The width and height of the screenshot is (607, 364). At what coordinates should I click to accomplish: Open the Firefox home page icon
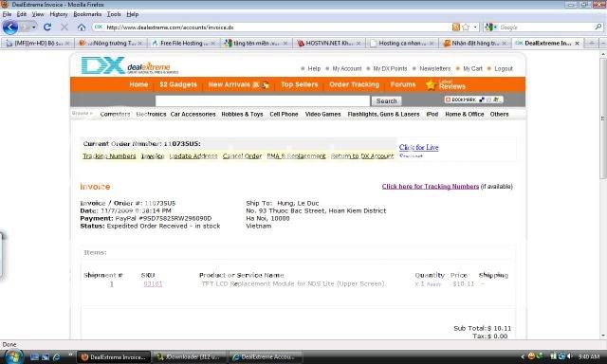(x=82, y=27)
